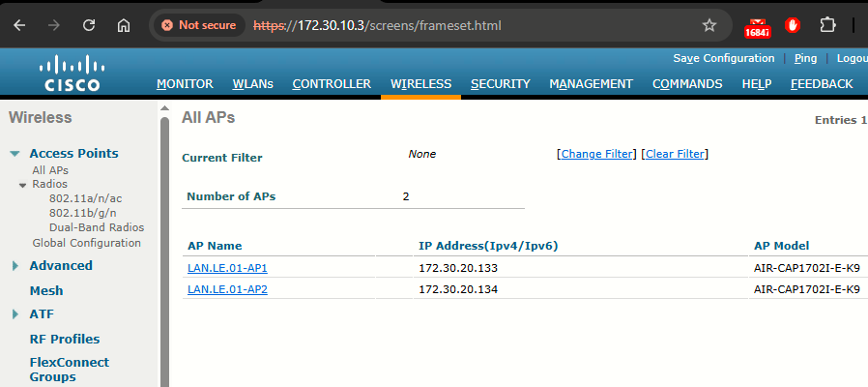Open the Extensions puzzle piece menu
Screen dimensions: 868x387
pos(827,25)
